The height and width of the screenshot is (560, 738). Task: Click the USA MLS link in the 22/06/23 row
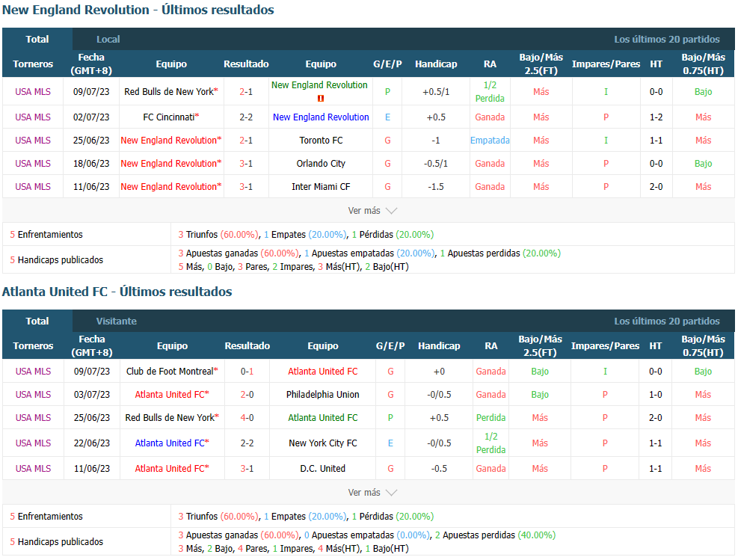pyautogui.click(x=33, y=443)
